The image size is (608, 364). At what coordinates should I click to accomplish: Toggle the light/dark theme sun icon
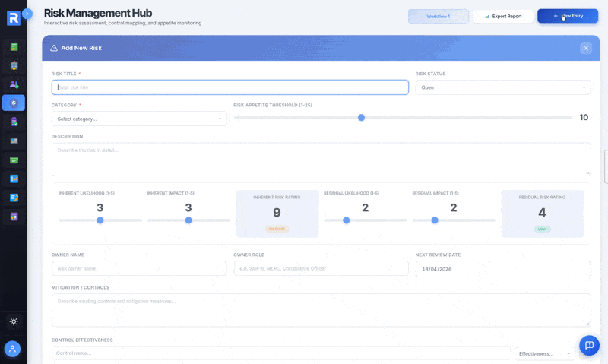[14, 321]
